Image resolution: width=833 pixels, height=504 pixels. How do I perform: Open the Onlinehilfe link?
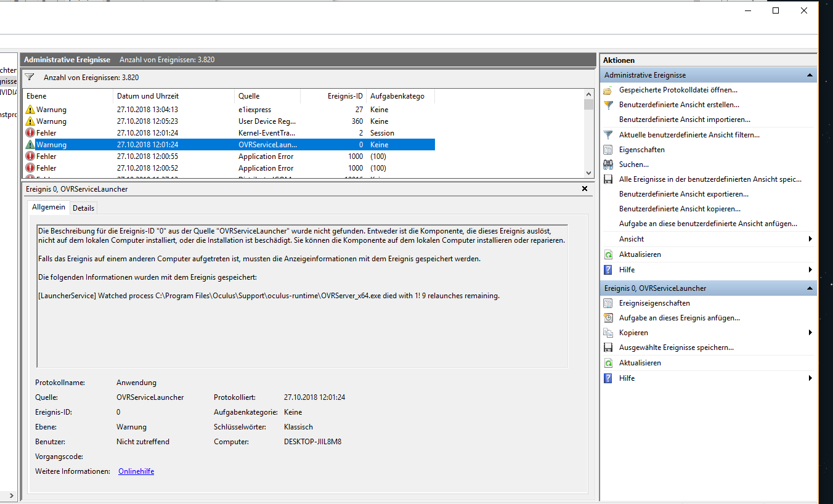pyautogui.click(x=136, y=471)
